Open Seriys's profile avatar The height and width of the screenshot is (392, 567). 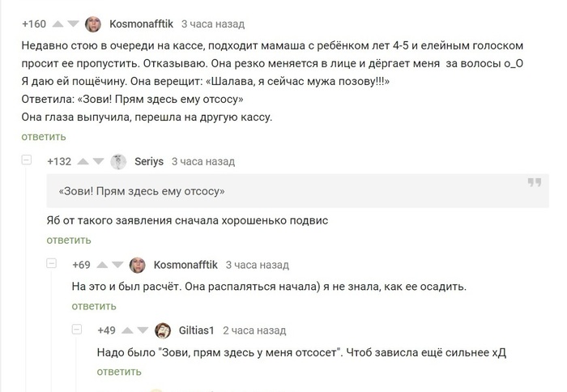point(118,161)
